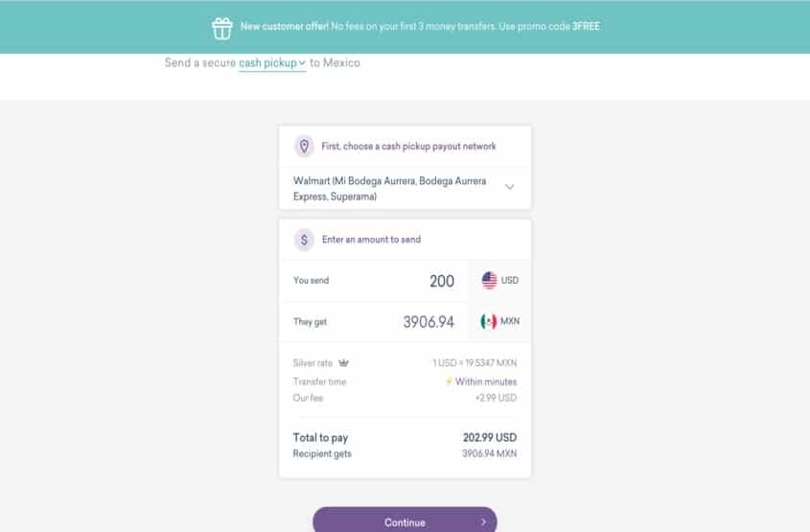Click the dollar sign icon beside Enter an amount
Image resolution: width=810 pixels, height=532 pixels.
[304, 240]
